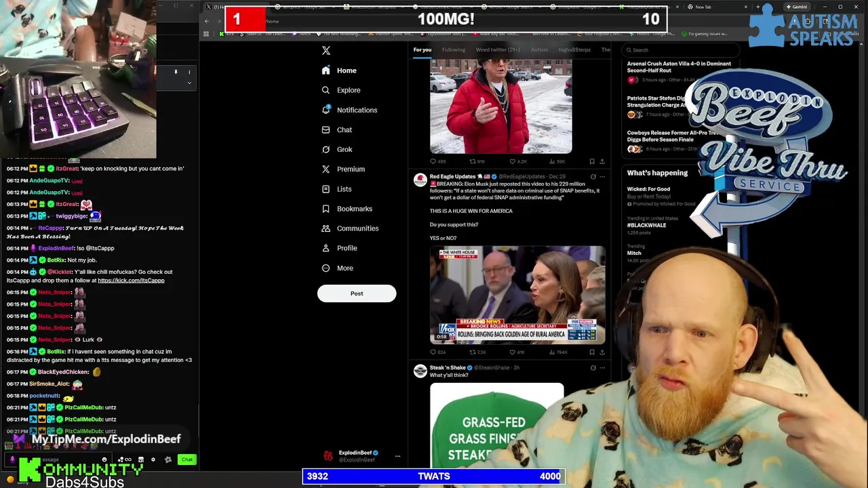The height and width of the screenshot is (488, 868).
Task: Open more options on Steak 'n Shake post
Action: pos(602,368)
